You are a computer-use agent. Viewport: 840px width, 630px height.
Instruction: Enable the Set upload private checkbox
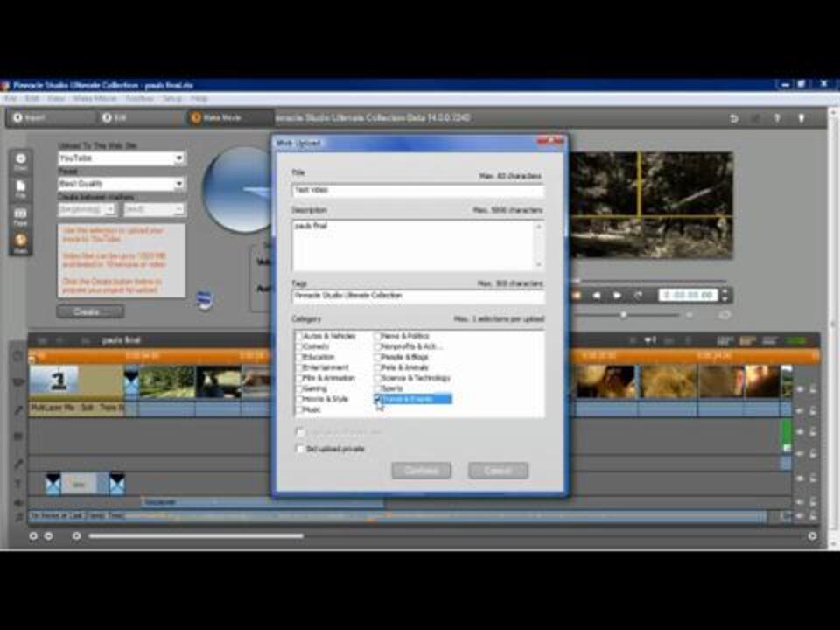300,449
